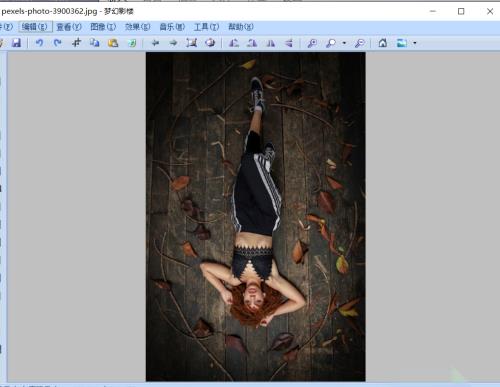The width and height of the screenshot is (500, 387).
Task: Click the zoom out magnifier icon
Action: (360, 43)
